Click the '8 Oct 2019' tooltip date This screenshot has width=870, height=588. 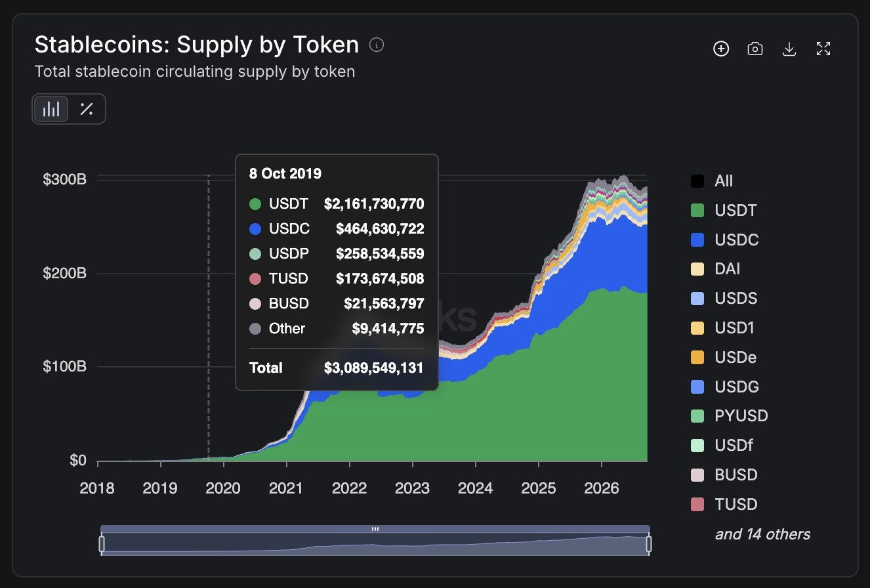tap(285, 174)
